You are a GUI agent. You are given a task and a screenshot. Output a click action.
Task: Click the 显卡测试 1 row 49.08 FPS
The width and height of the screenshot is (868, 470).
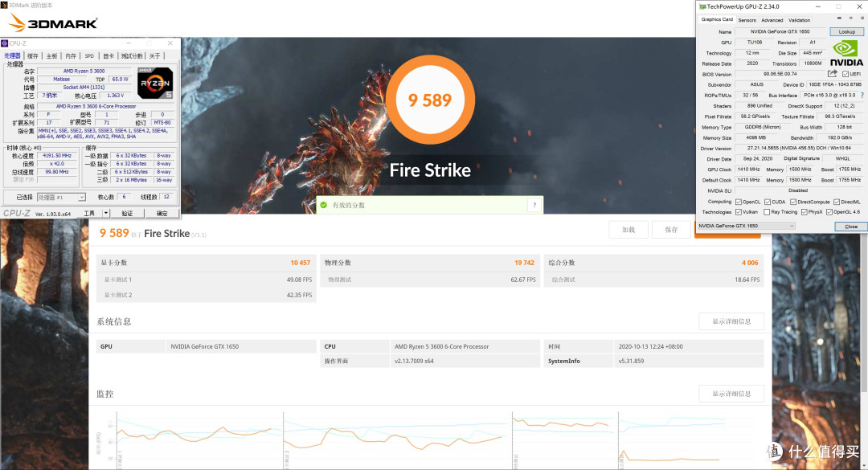coord(206,280)
